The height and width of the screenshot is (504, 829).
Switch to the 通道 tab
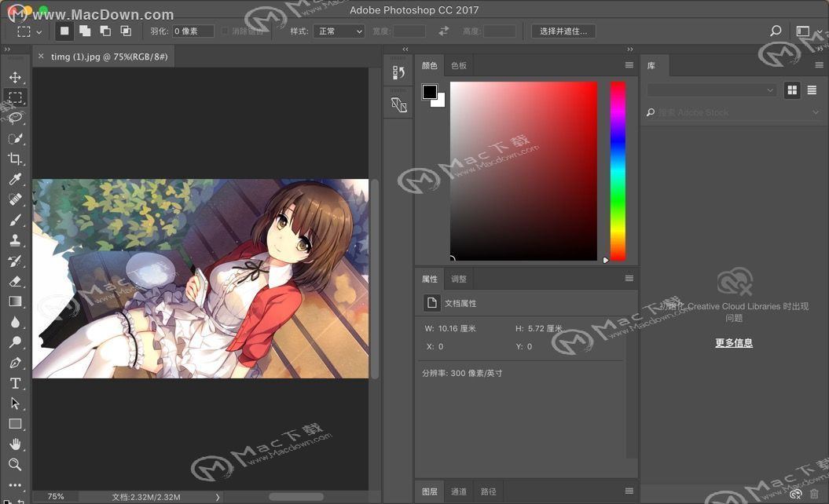coord(459,492)
